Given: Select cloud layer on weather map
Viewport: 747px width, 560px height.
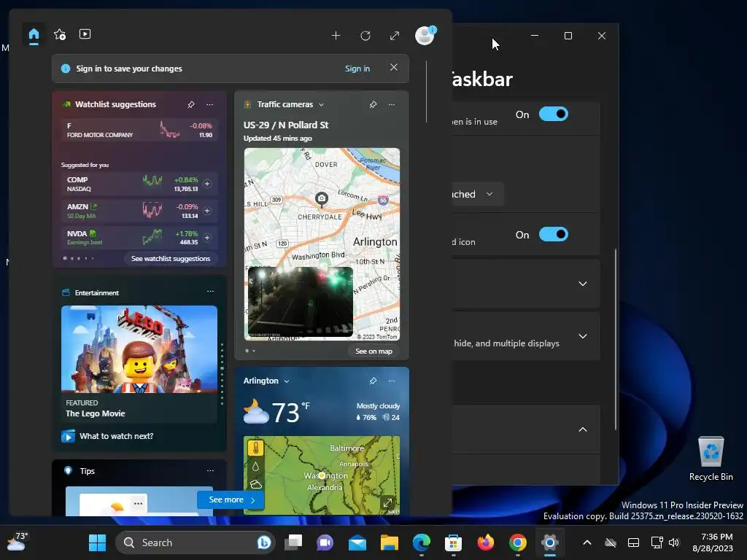Looking at the screenshot, I should 256,485.
